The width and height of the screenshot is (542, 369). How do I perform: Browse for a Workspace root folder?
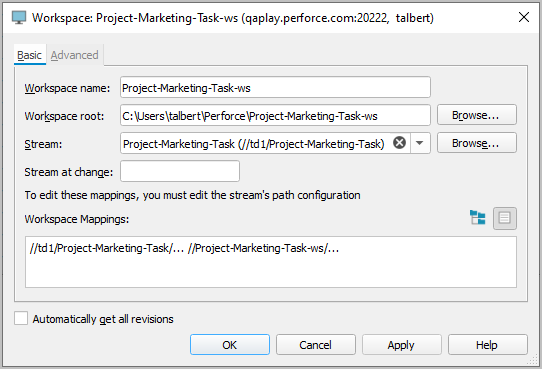tap(477, 115)
